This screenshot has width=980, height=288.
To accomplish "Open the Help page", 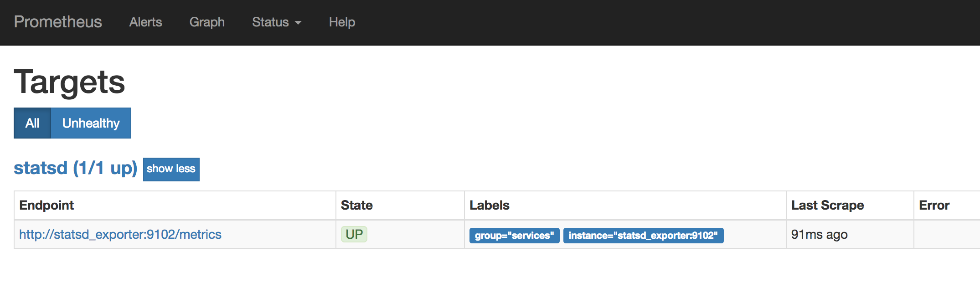I will pos(342,22).
